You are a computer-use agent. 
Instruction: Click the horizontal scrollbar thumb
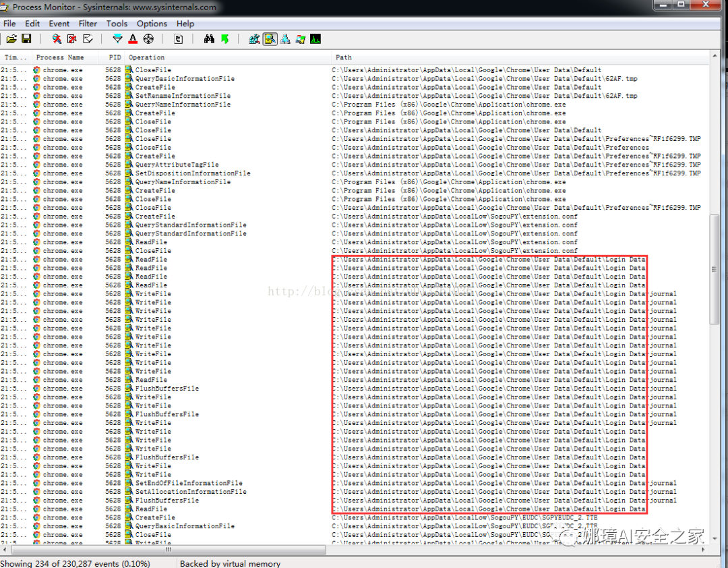pos(169,550)
